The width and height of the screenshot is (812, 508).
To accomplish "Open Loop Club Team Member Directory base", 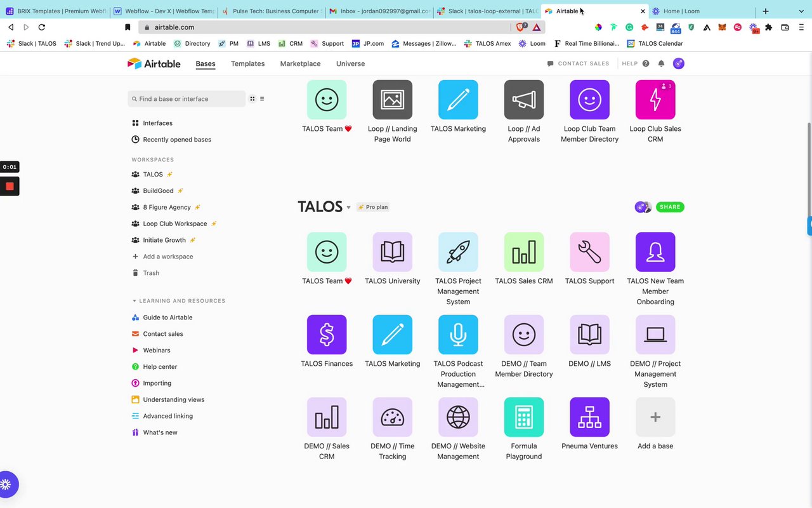I will tap(589, 100).
